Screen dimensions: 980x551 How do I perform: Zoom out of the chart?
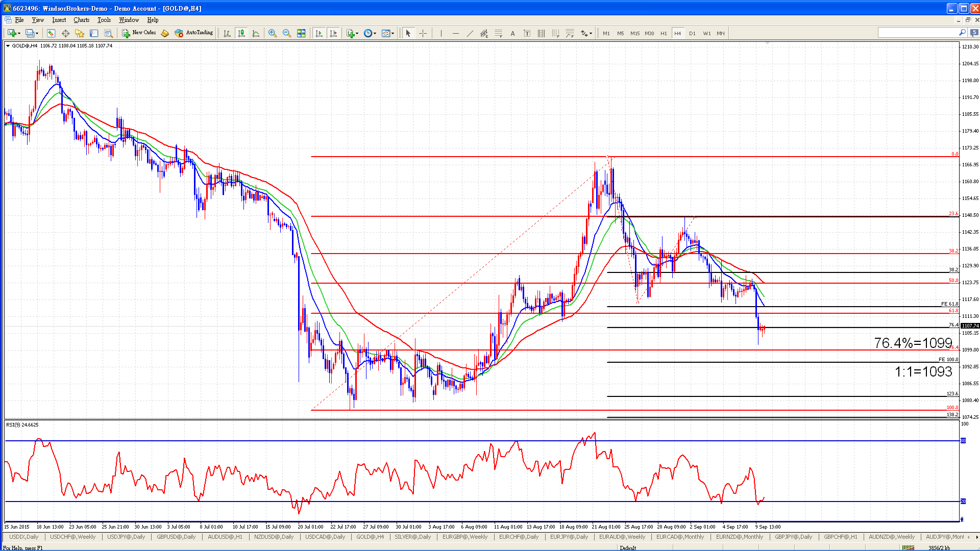(287, 33)
